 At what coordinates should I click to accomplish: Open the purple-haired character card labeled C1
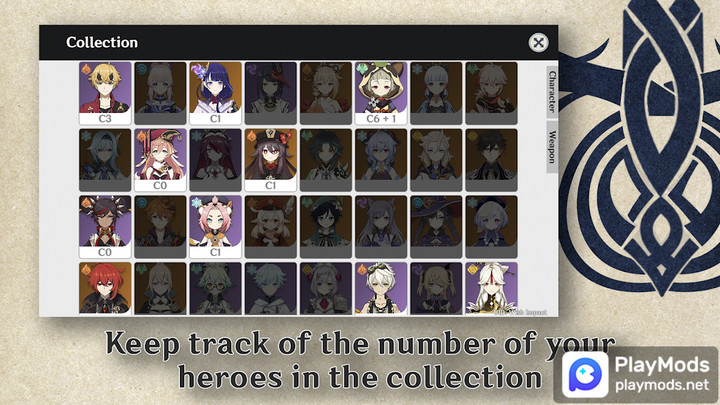coord(215,93)
